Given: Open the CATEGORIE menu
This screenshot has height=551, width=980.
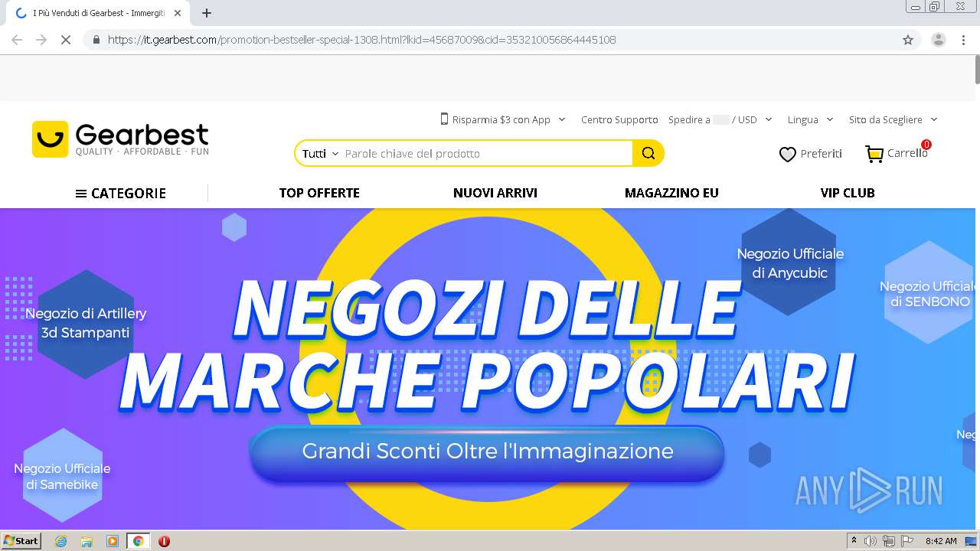Looking at the screenshot, I should coord(120,194).
